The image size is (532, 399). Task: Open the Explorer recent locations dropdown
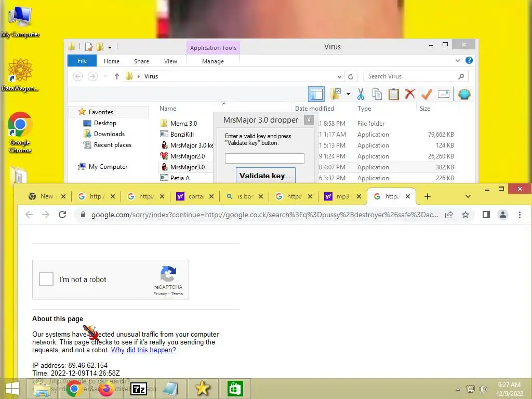105,76
